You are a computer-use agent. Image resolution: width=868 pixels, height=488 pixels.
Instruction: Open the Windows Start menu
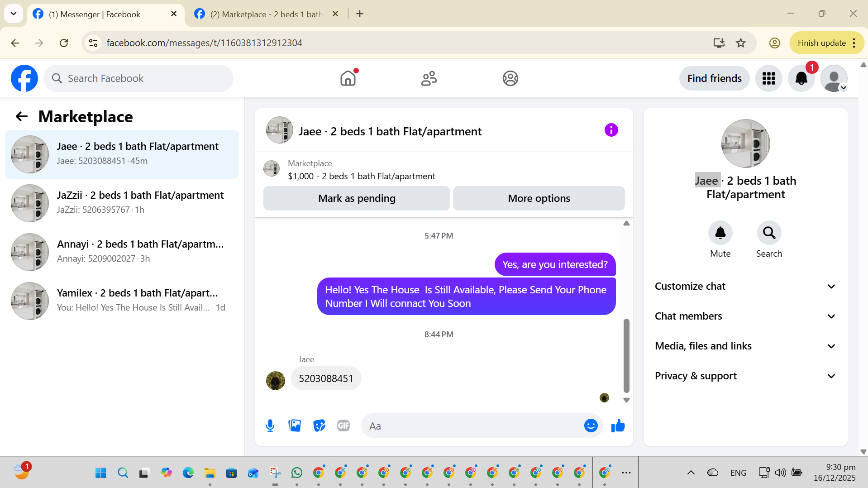point(100,473)
